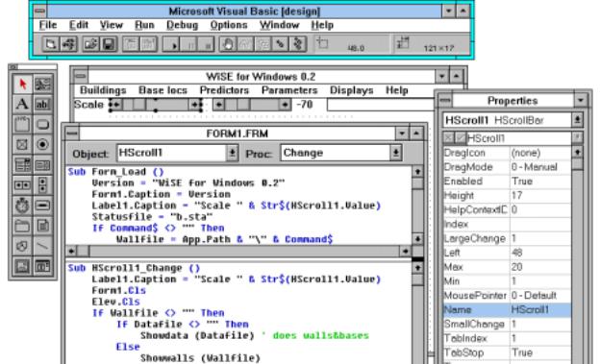
Task: Select the OptionButton tool in toolbox
Action: [x=43, y=144]
